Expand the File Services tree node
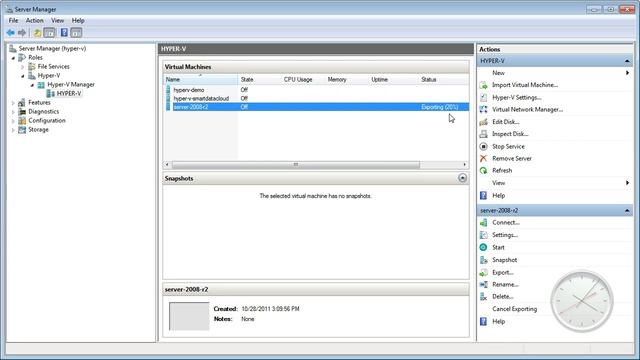Image resolution: width=640 pixels, height=360 pixels. click(x=23, y=67)
